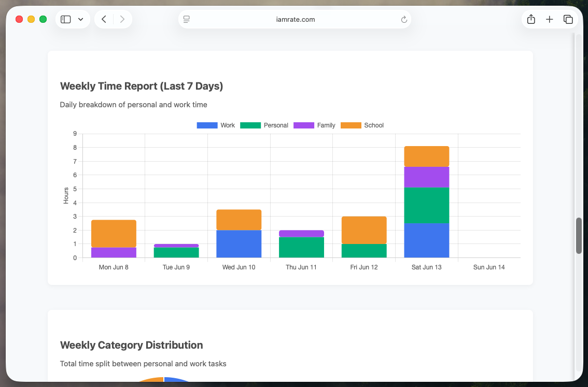Screen dimensions: 588x387
Task: Click the purple Family legend swatch
Action: tap(304, 125)
